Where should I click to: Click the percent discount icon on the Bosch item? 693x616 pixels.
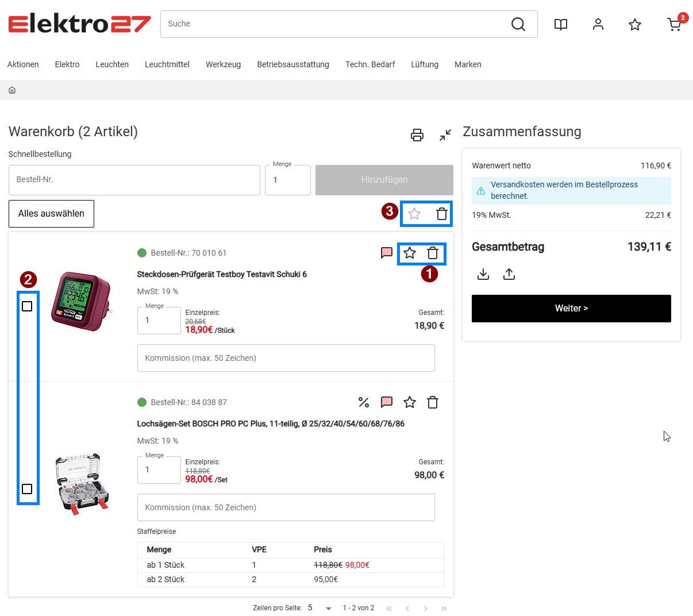(364, 402)
